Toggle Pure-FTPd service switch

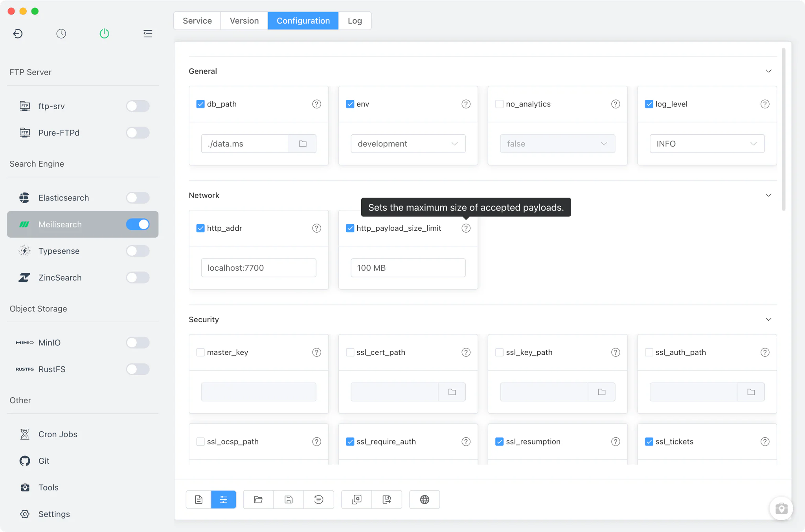[138, 133]
